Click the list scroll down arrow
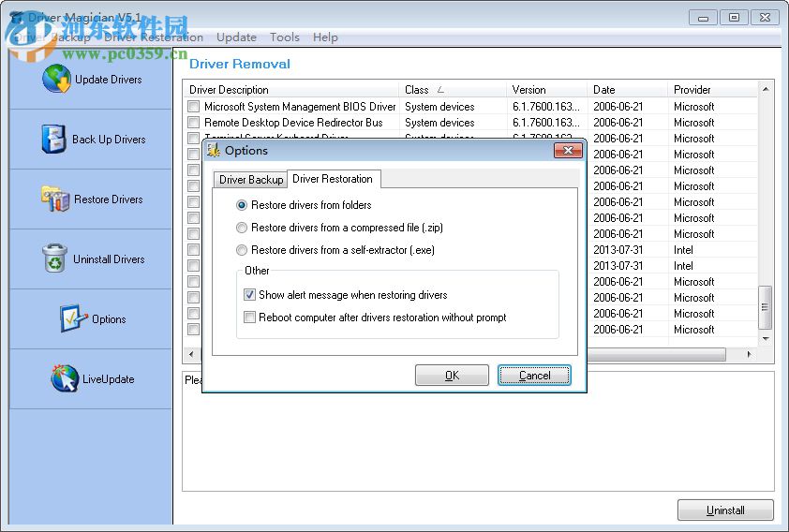The height and width of the screenshot is (532, 789). tap(766, 339)
